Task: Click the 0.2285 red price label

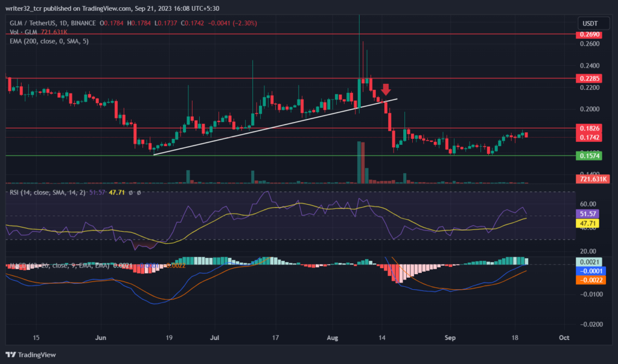Action: click(x=590, y=78)
